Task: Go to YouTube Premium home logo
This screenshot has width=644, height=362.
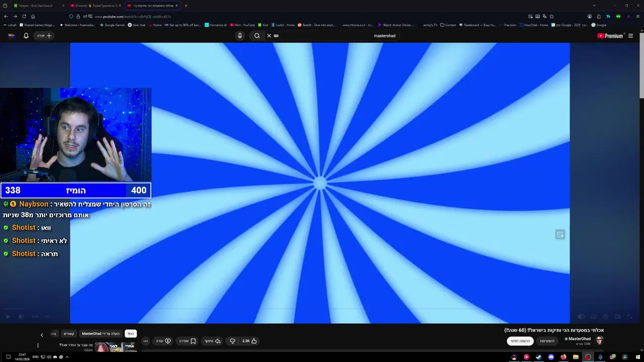Action: point(610,36)
